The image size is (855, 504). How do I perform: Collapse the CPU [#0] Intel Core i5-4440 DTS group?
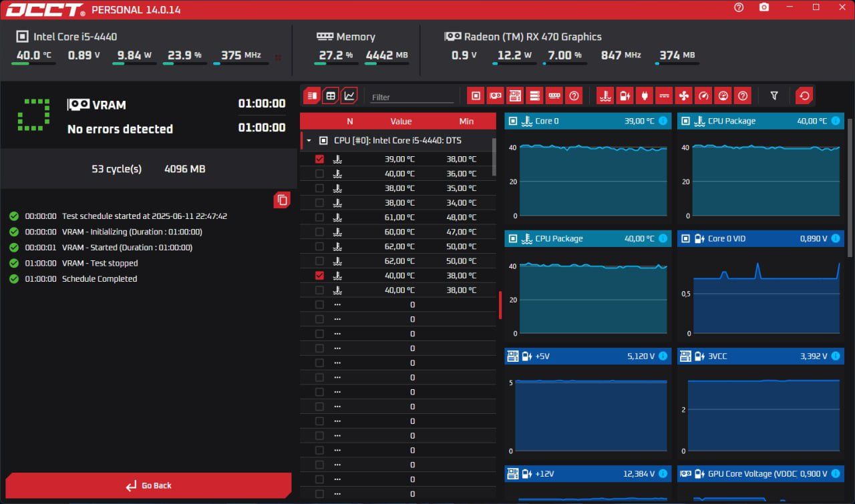tap(309, 141)
